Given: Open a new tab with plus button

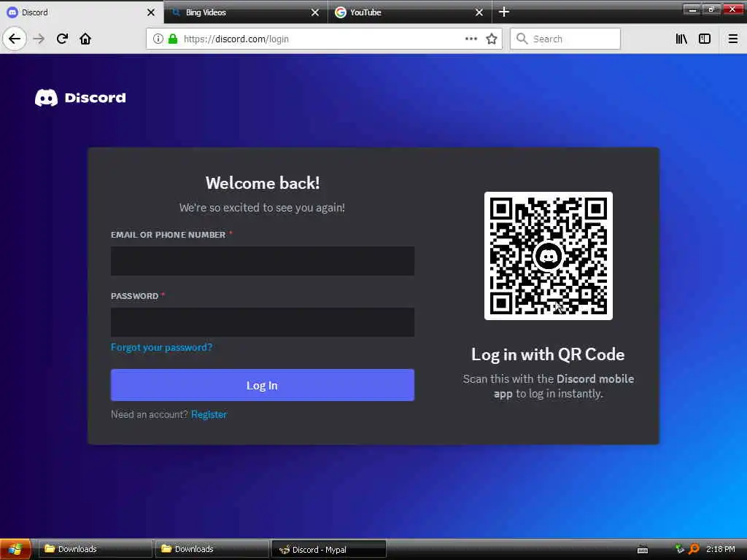Looking at the screenshot, I should (504, 12).
